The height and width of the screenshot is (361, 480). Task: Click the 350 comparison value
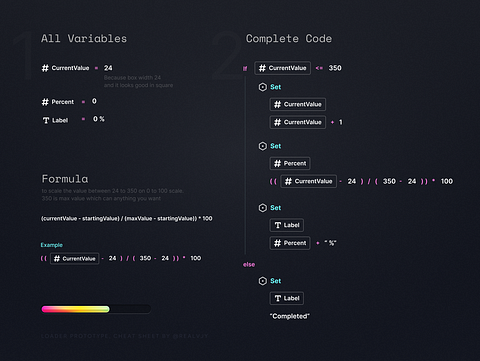click(x=335, y=68)
